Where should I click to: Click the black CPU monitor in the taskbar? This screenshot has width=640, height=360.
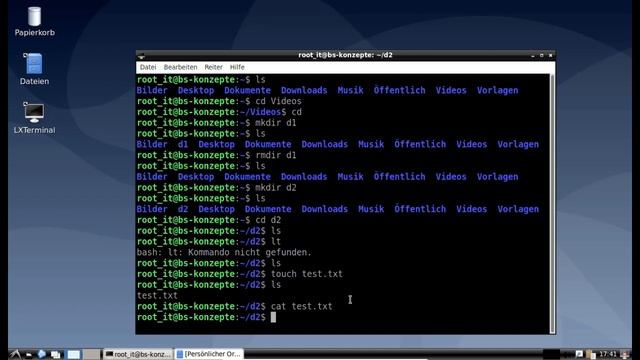551,354
